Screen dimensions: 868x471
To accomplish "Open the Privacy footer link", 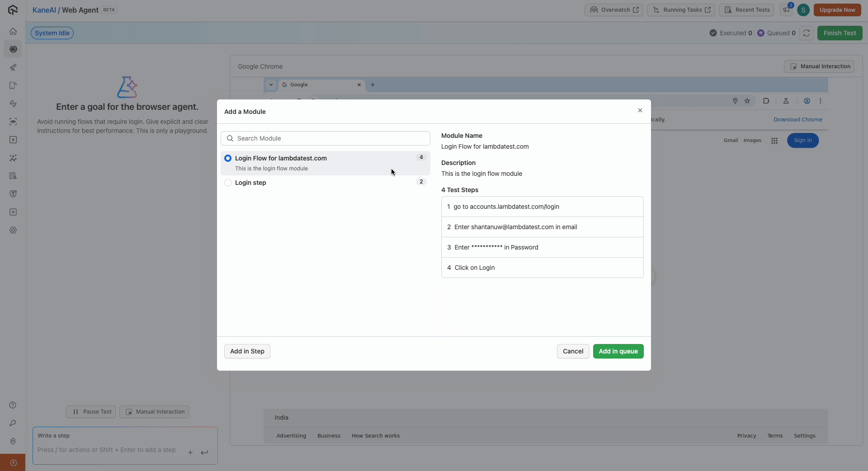I will [746, 436].
